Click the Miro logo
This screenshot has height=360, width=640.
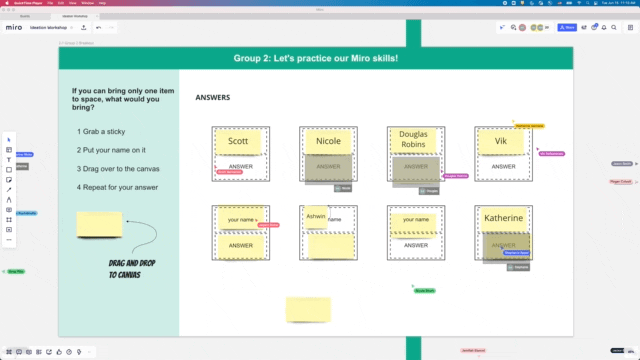(14, 27)
